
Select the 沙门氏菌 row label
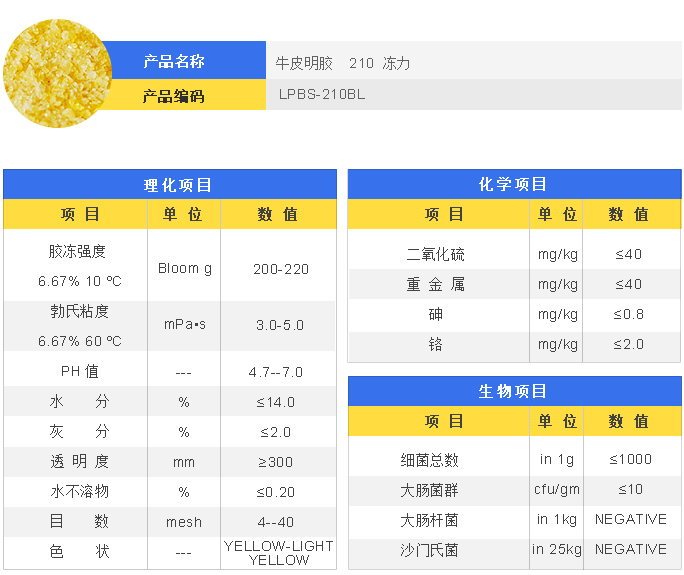click(429, 550)
